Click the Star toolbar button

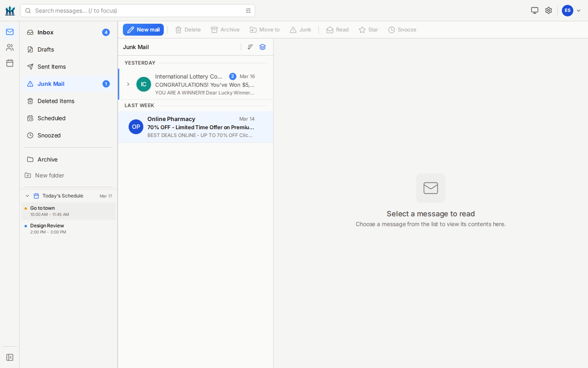coord(368,30)
